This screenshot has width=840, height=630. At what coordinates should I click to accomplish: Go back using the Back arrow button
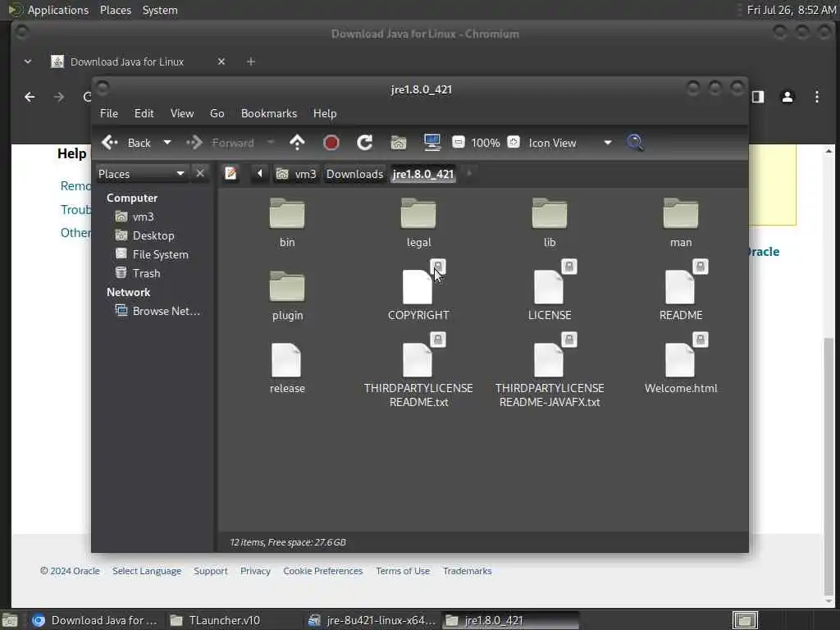126,143
